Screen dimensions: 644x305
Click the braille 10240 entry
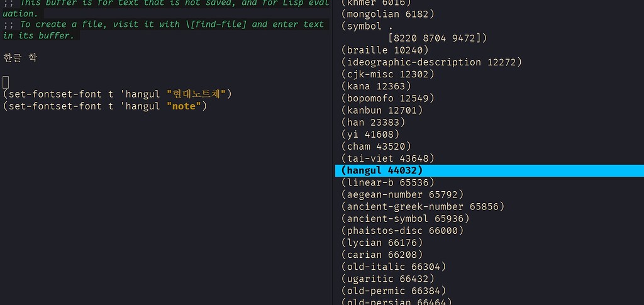tap(385, 50)
